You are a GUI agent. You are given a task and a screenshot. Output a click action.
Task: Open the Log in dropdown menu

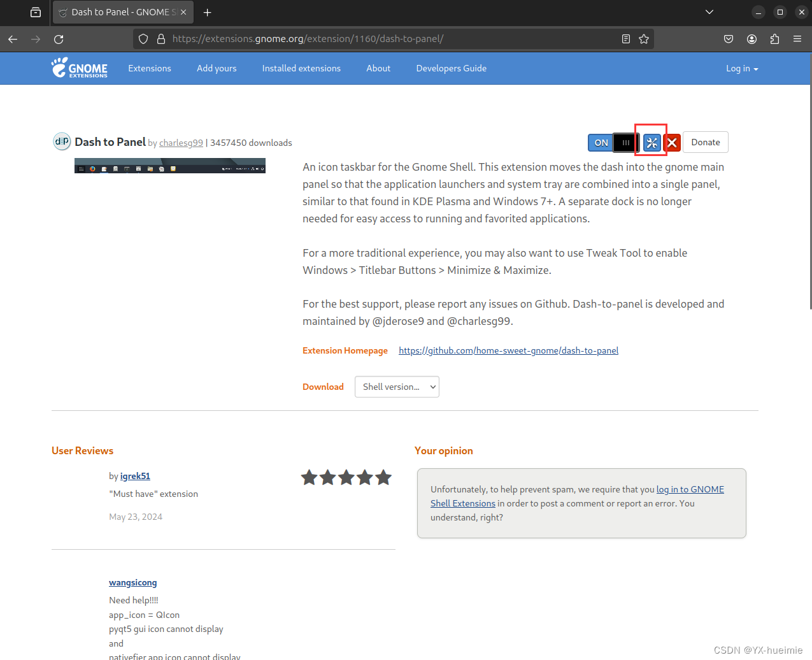click(x=742, y=68)
